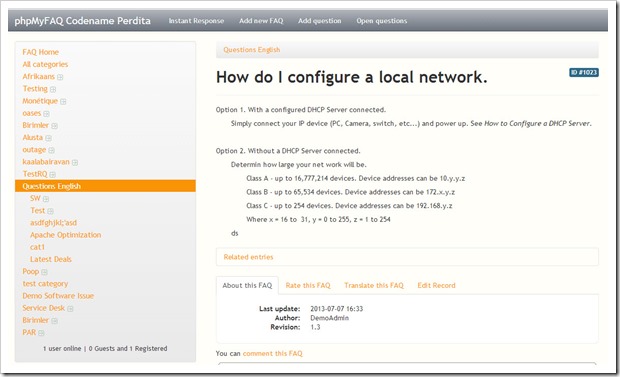Click the phpMyFAQ Codename Perdita title

[x=82, y=21]
